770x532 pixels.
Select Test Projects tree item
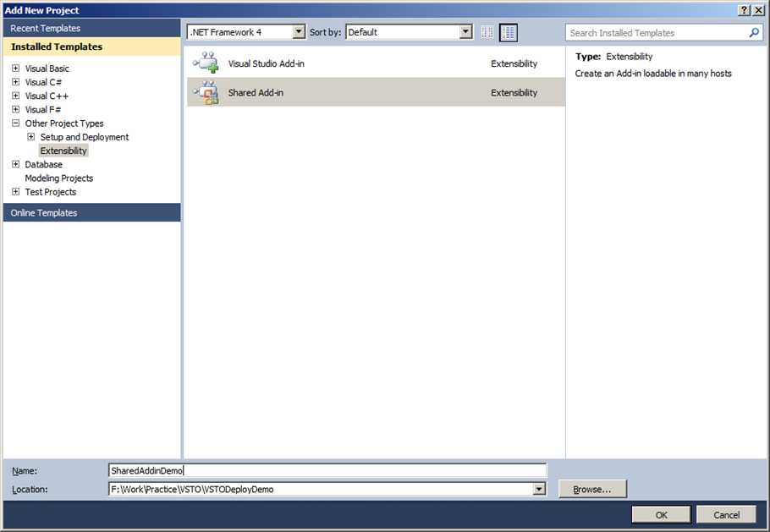(x=51, y=192)
